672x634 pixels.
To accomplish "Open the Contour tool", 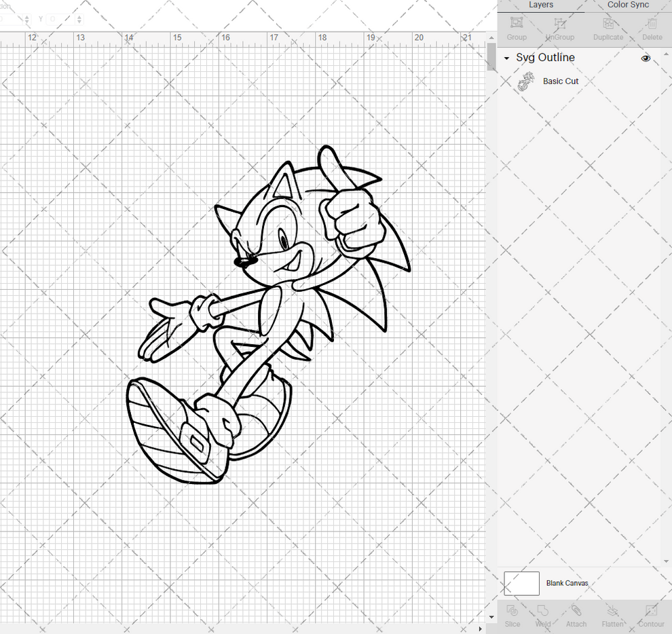I will pyautogui.click(x=651, y=615).
